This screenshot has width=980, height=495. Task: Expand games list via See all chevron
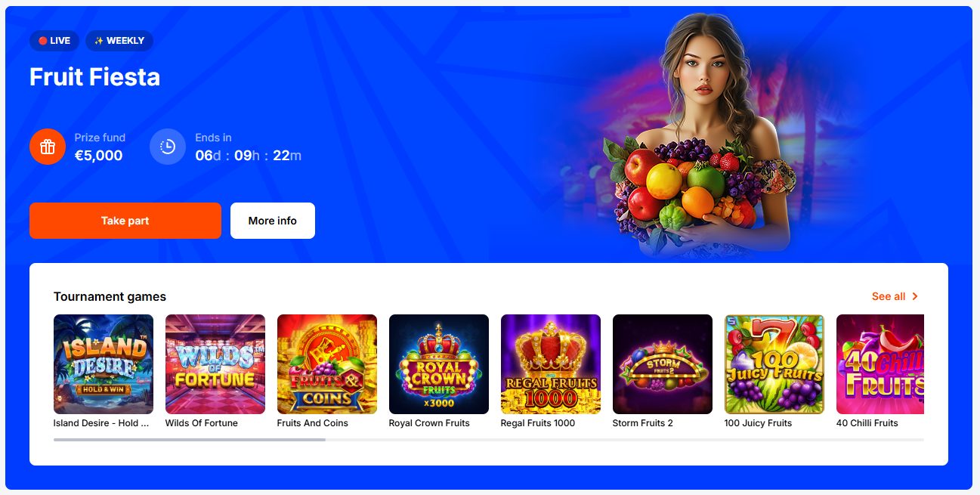[915, 296]
